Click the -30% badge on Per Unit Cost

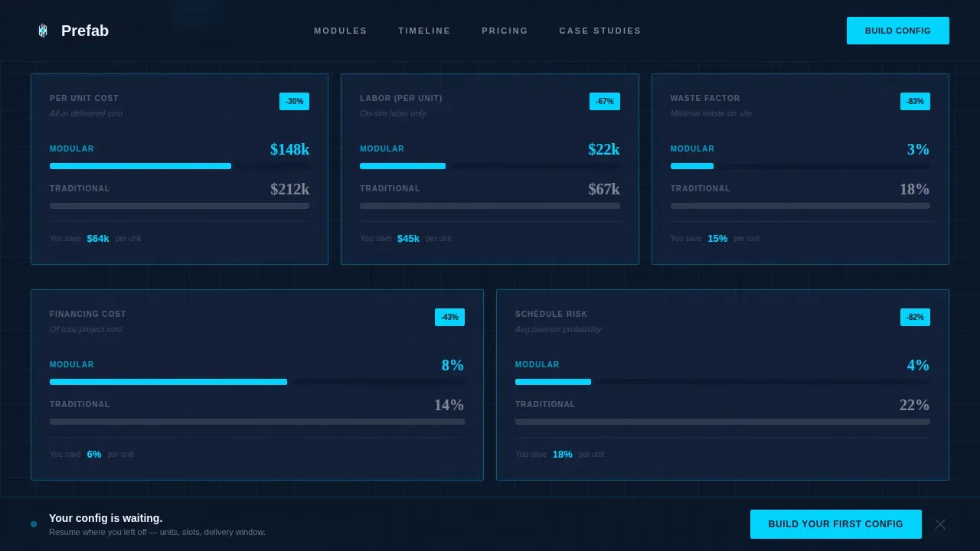[x=294, y=101]
